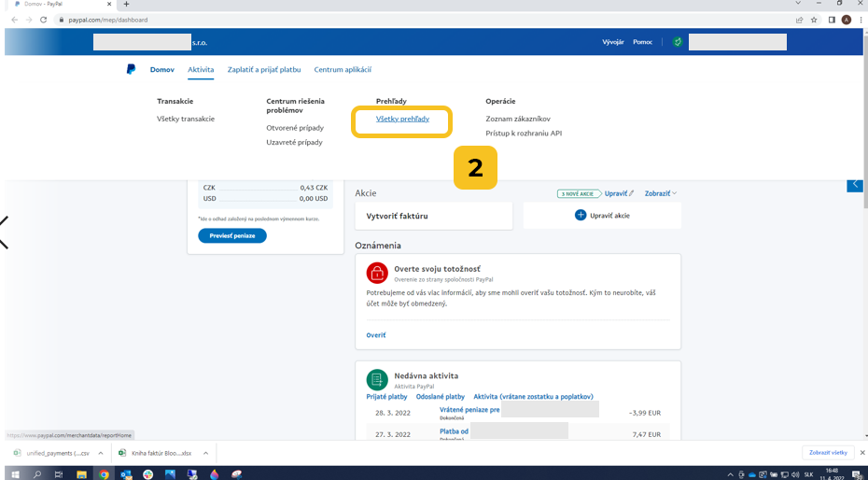
Task: Open the Domov tab
Action: click(x=162, y=70)
